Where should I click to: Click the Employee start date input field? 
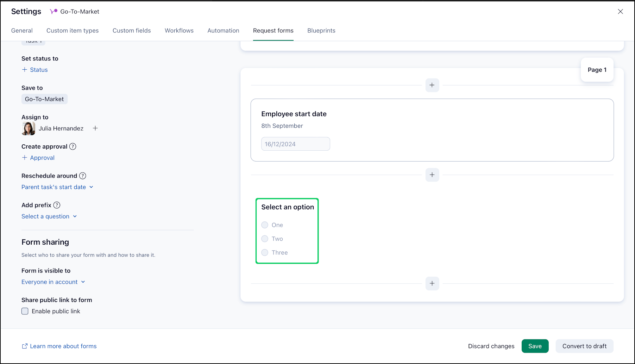coord(295,144)
